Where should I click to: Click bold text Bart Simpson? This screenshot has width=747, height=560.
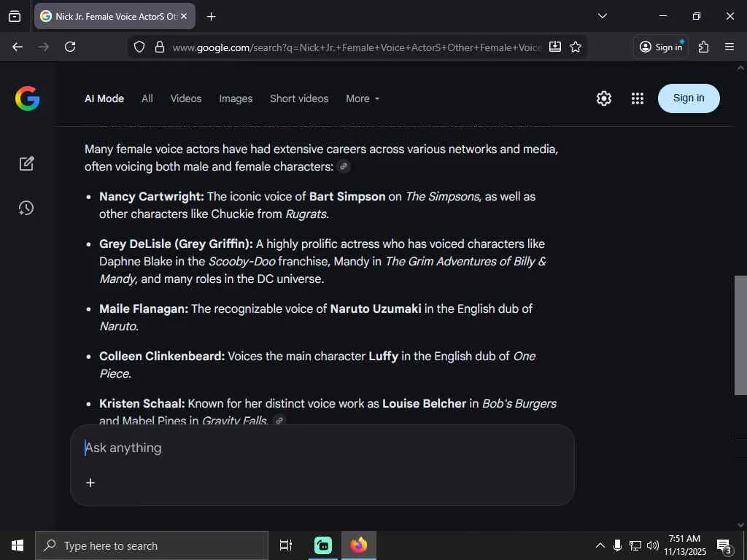point(347,196)
